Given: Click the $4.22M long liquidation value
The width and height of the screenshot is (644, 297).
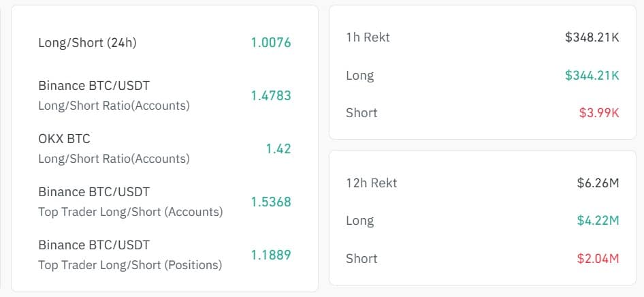Looking at the screenshot, I should coord(598,221).
